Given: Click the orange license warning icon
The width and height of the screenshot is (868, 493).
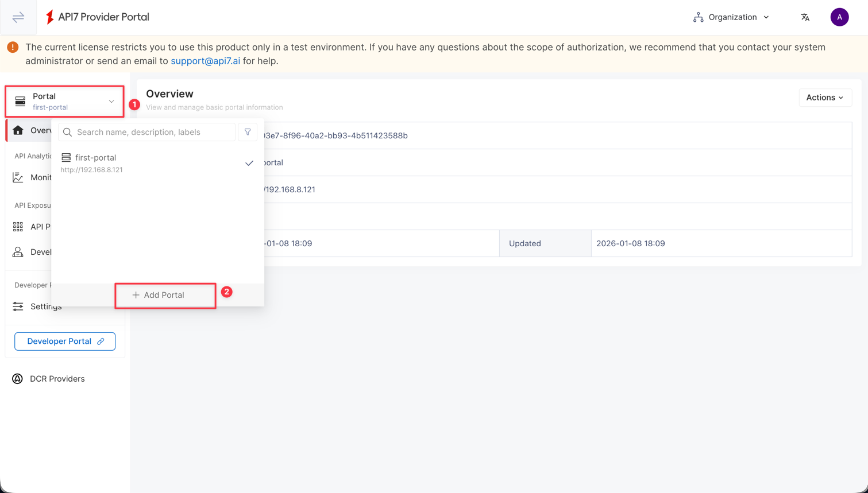Looking at the screenshot, I should (x=13, y=48).
